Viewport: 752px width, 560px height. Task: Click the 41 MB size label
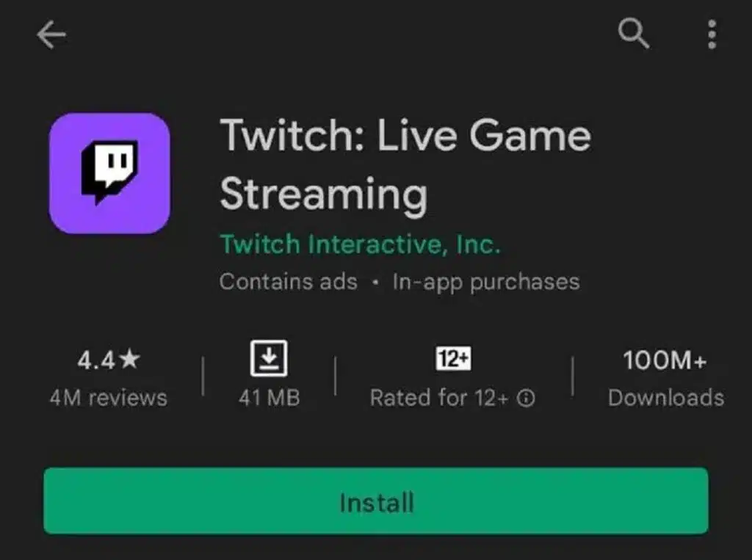coord(270,399)
